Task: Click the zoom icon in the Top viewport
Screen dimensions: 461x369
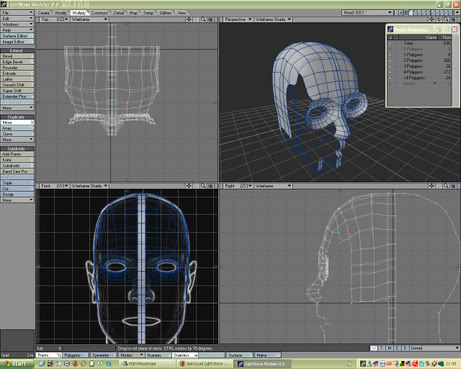Action: (203, 19)
